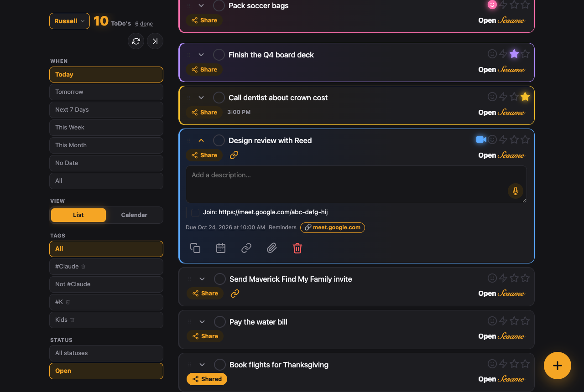Click the paperclip attachment icon
This screenshot has width=584, height=392.
point(272,248)
